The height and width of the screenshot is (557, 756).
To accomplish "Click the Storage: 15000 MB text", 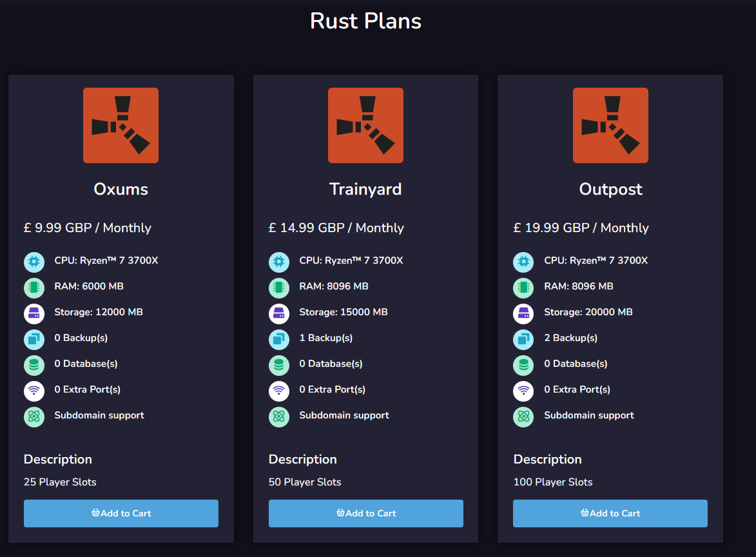I will [x=344, y=312].
